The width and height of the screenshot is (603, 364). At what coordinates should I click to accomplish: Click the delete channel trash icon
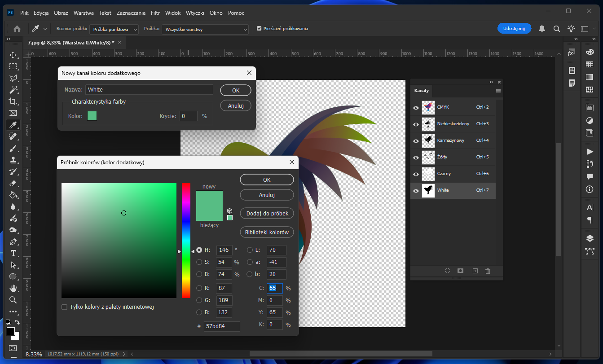(x=488, y=271)
